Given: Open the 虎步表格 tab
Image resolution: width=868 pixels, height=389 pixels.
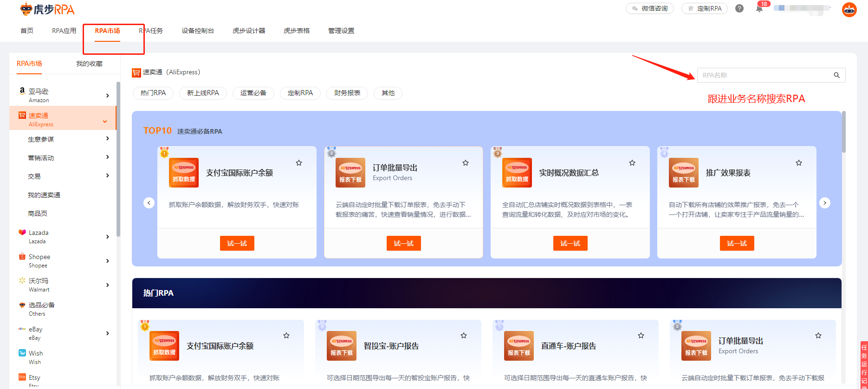Looking at the screenshot, I should (x=297, y=31).
